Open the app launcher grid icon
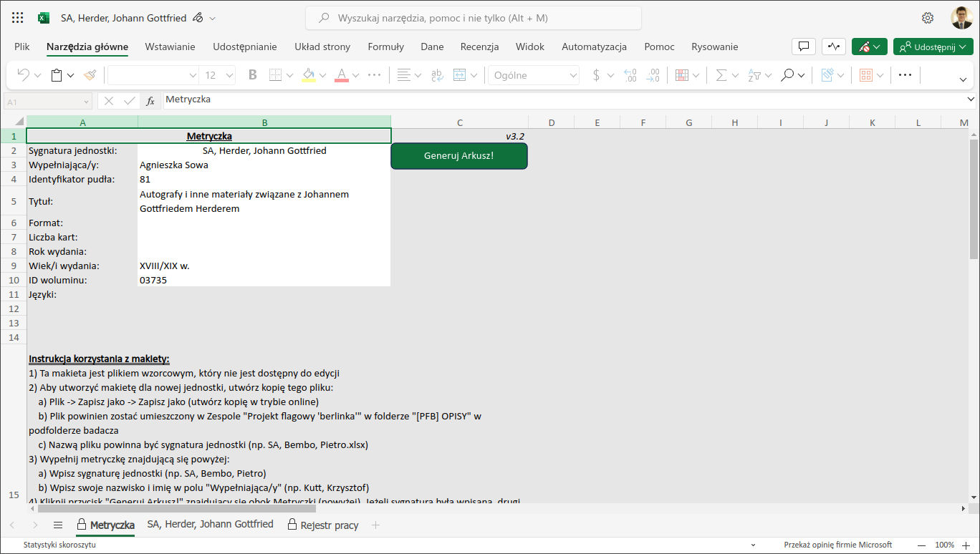Viewport: 980px width, 554px height. [x=18, y=18]
